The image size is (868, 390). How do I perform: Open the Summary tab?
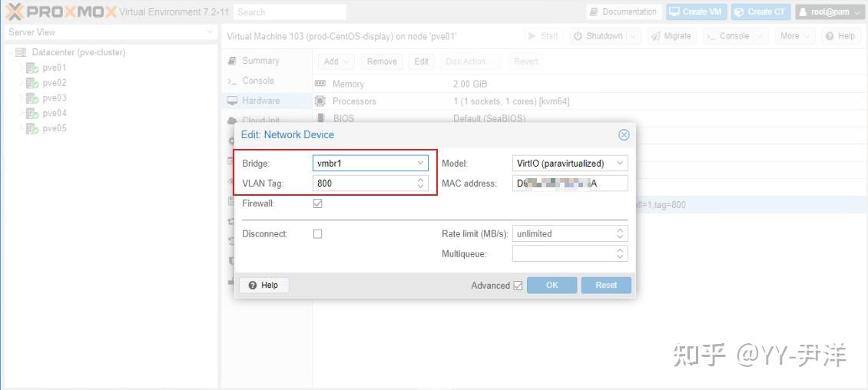click(267, 61)
